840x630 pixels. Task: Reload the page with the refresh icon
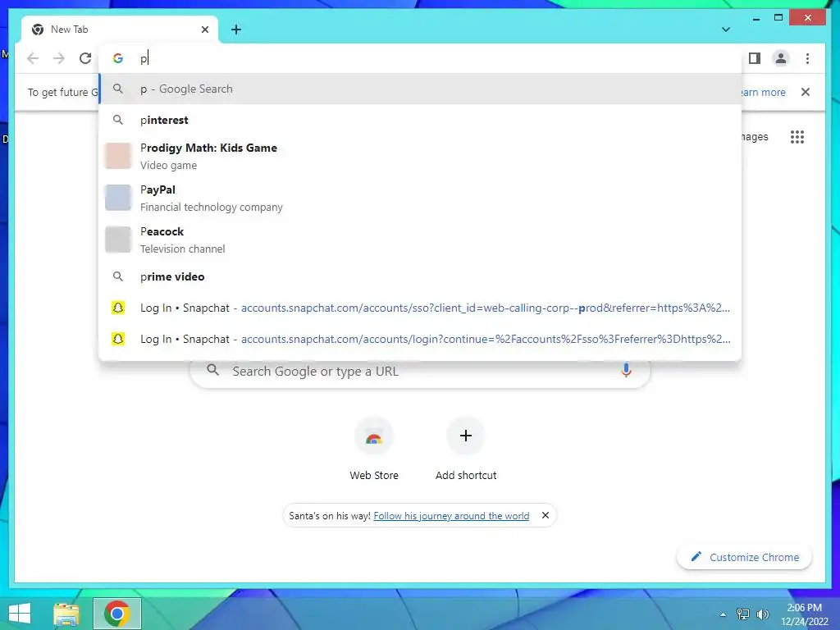tap(85, 58)
